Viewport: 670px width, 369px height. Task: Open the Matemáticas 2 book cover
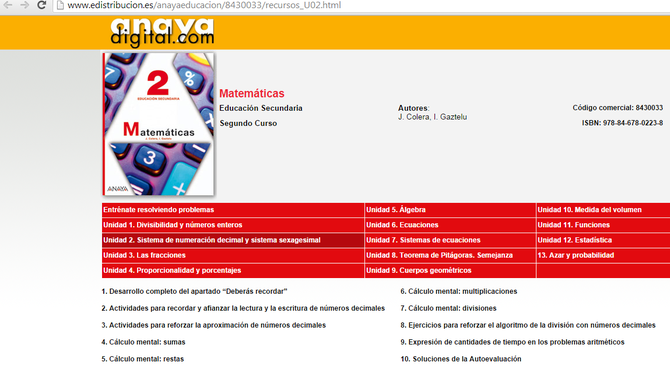click(159, 124)
